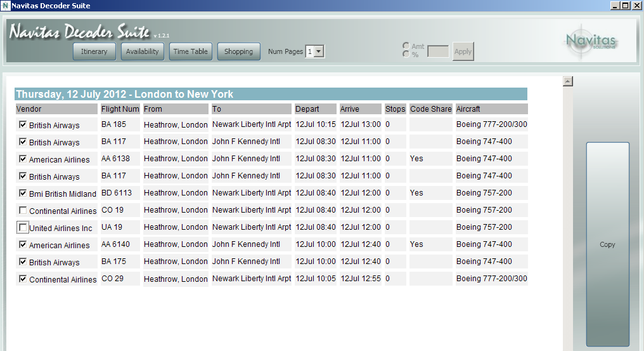Click the Code Share column header
This screenshot has width=644, height=351.
431,109
